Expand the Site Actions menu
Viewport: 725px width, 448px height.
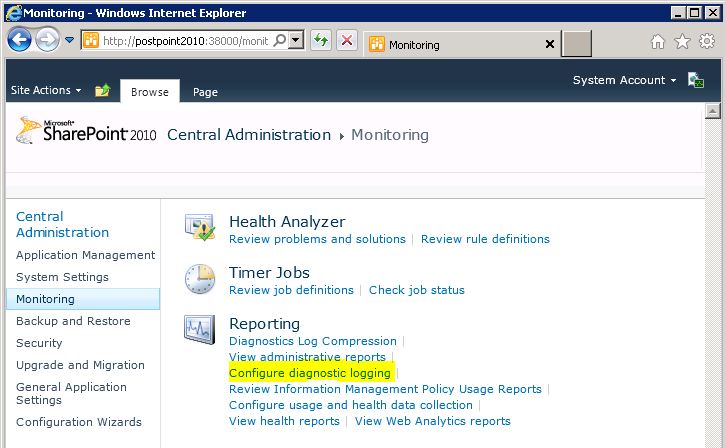point(46,91)
